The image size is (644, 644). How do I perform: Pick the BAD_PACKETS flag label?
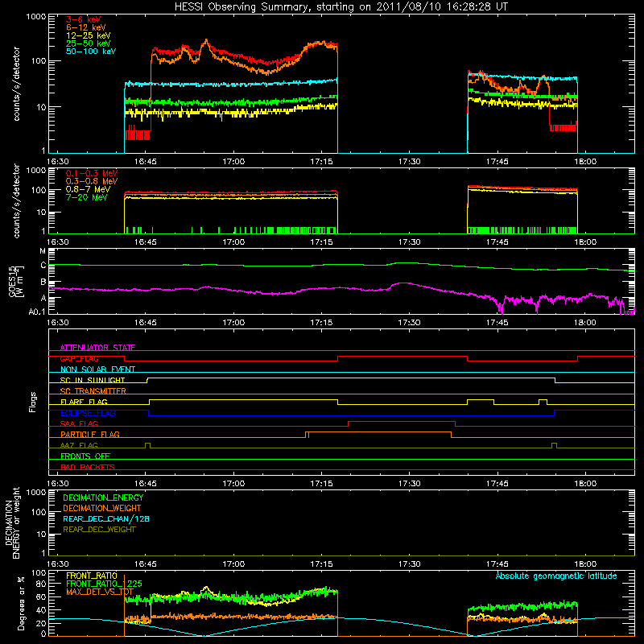point(88,467)
